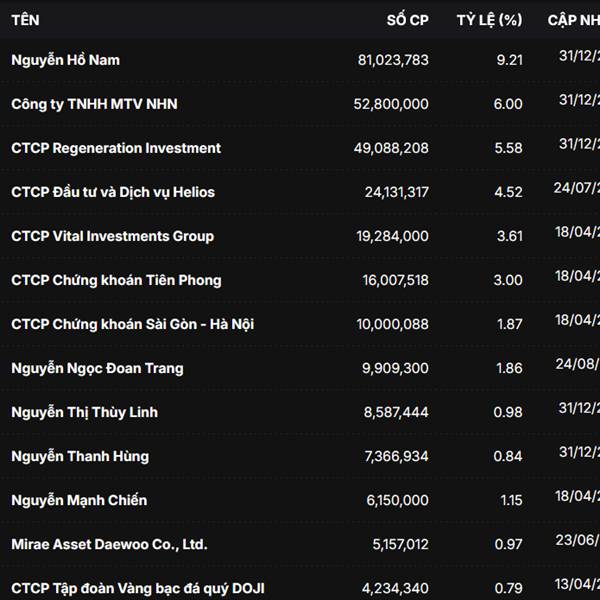Select share count 9,909,300
This screenshot has width=600, height=600.
pyautogui.click(x=395, y=368)
